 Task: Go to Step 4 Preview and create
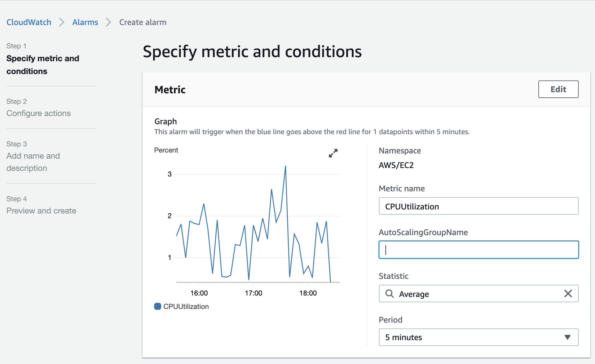(41, 210)
